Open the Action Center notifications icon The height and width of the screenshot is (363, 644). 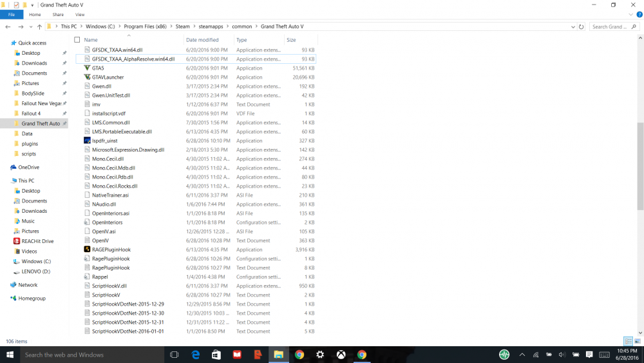(589, 355)
